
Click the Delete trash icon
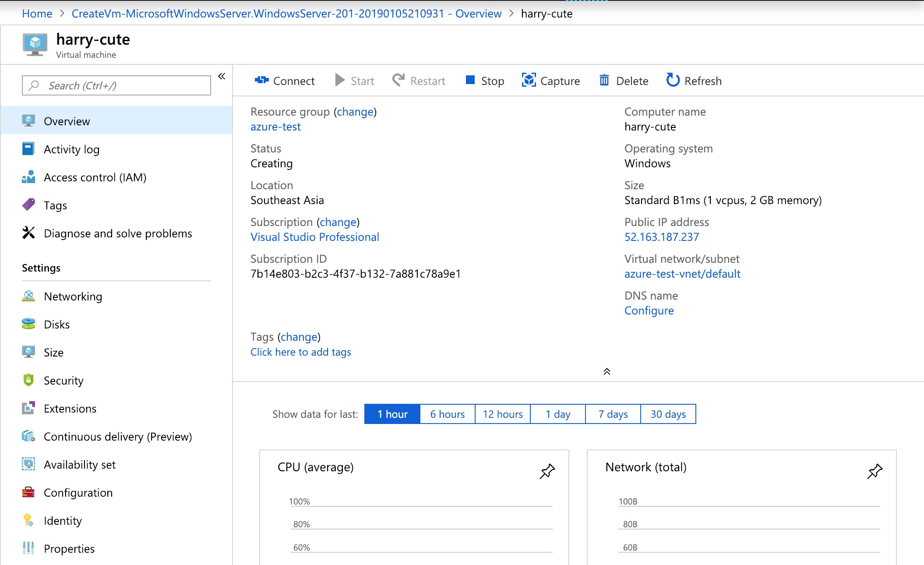point(604,80)
